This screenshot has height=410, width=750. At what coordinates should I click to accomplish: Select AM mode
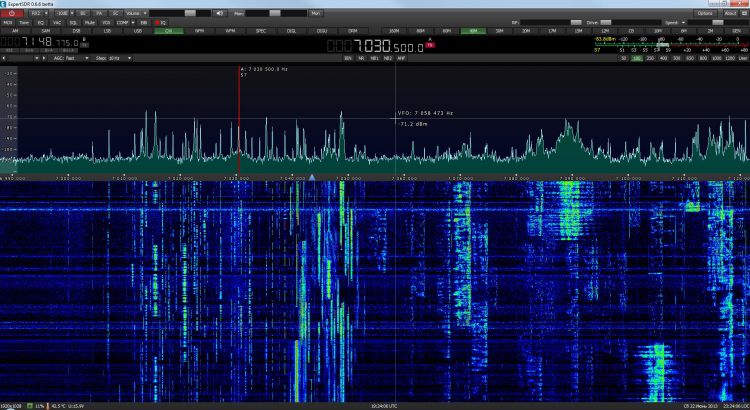pos(15,31)
